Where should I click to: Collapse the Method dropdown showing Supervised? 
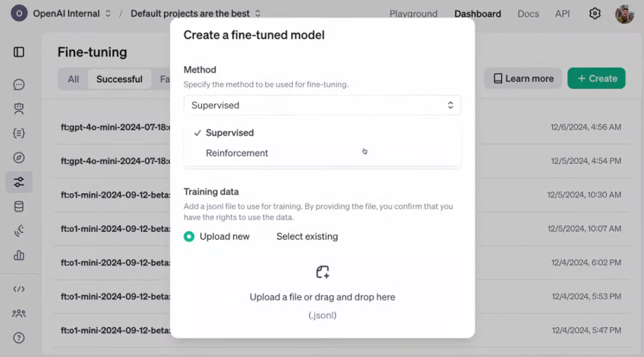click(323, 105)
